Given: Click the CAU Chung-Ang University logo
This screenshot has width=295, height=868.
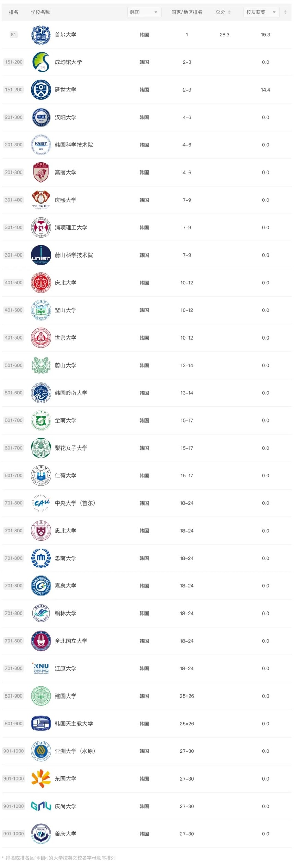Looking at the screenshot, I should click(x=41, y=503).
